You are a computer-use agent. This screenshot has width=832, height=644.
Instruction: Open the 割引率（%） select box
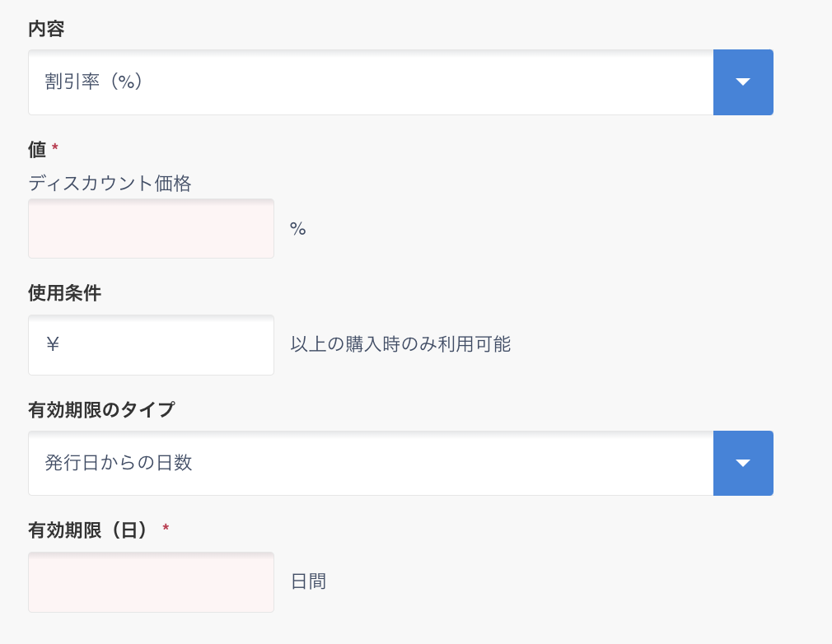click(371, 82)
